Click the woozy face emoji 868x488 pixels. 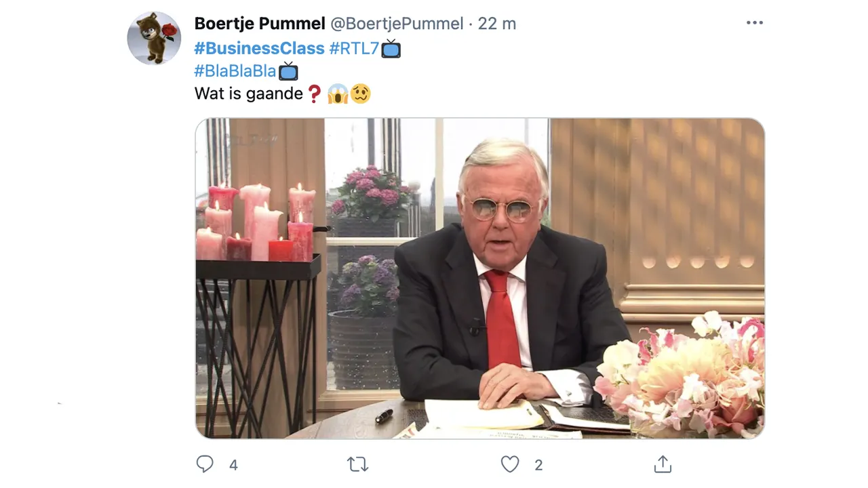coord(361,94)
